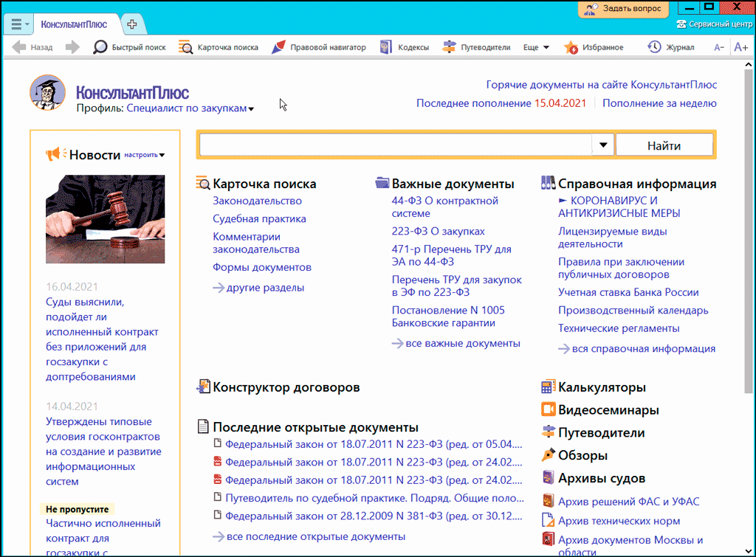Image resolution: width=756 pixels, height=557 pixels.
Task: Open Журнал history clock icon
Action: click(654, 46)
